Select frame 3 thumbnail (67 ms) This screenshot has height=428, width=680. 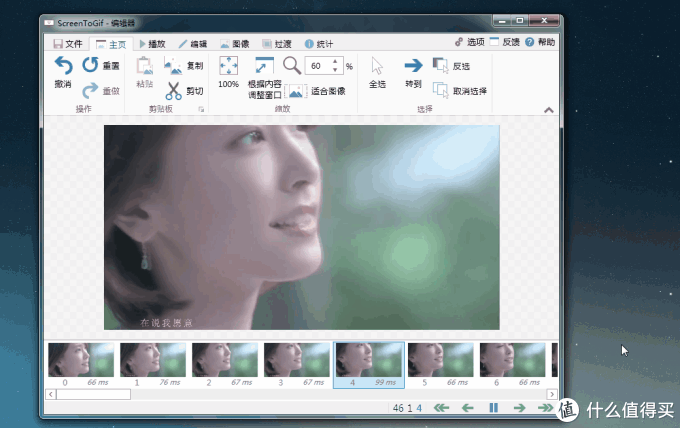(x=297, y=365)
